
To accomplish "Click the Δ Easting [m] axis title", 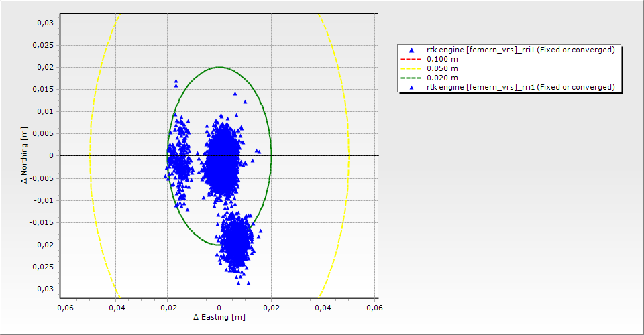I will (x=219, y=317).
